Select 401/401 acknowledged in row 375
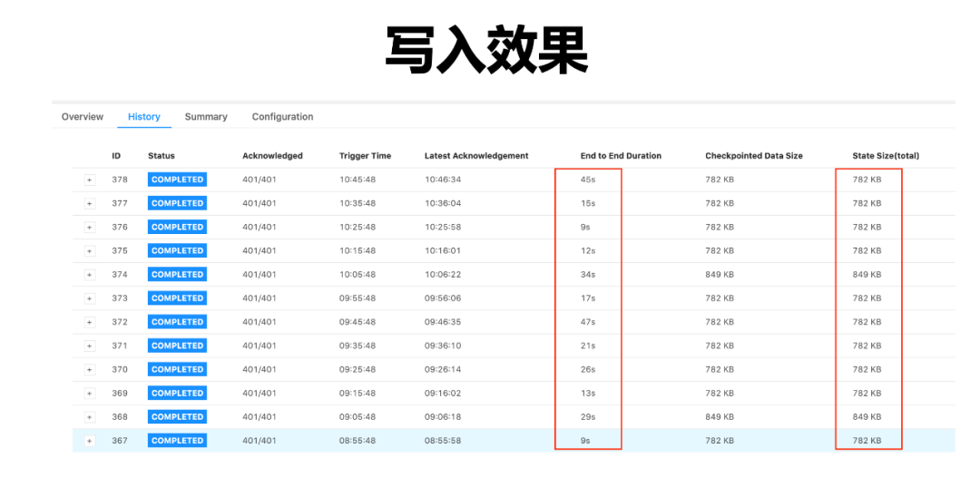 pos(260,251)
